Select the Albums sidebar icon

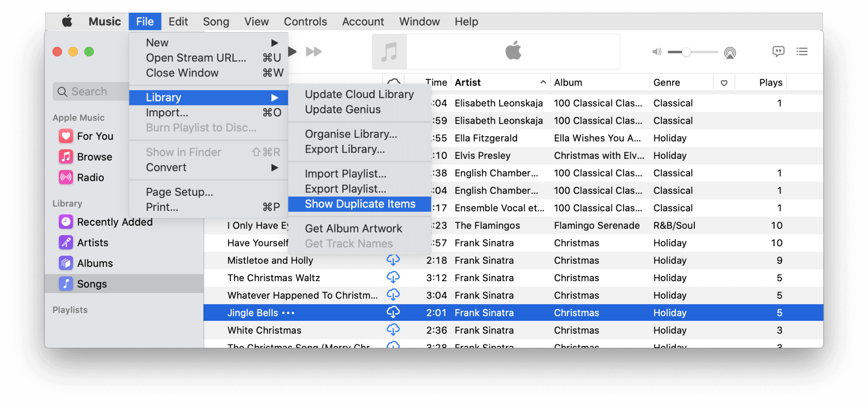(66, 263)
